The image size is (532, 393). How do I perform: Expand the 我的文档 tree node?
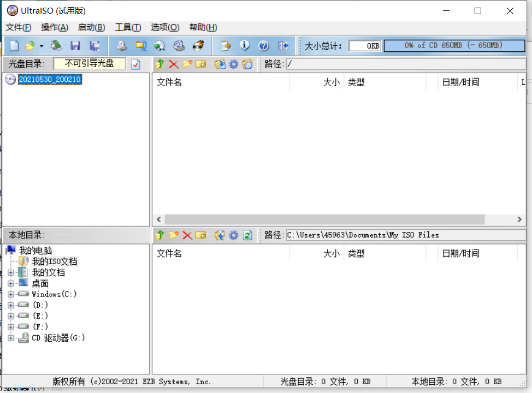[11, 272]
